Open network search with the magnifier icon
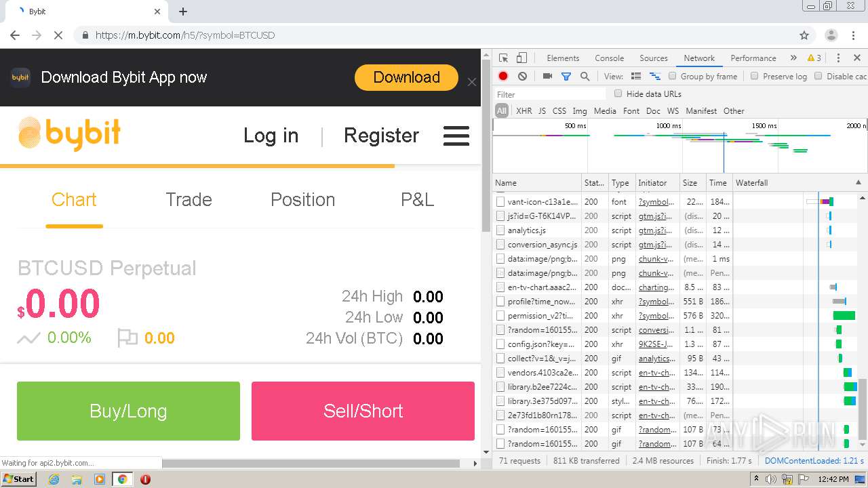Image resolution: width=868 pixels, height=488 pixels. click(585, 77)
